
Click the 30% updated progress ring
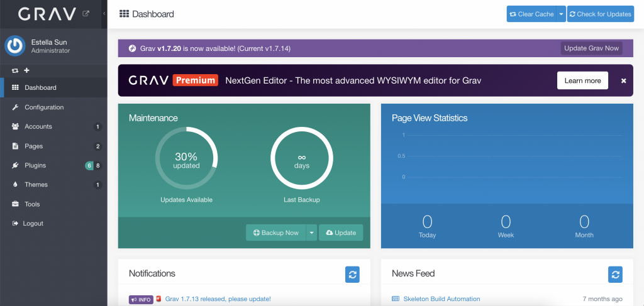pos(186,158)
